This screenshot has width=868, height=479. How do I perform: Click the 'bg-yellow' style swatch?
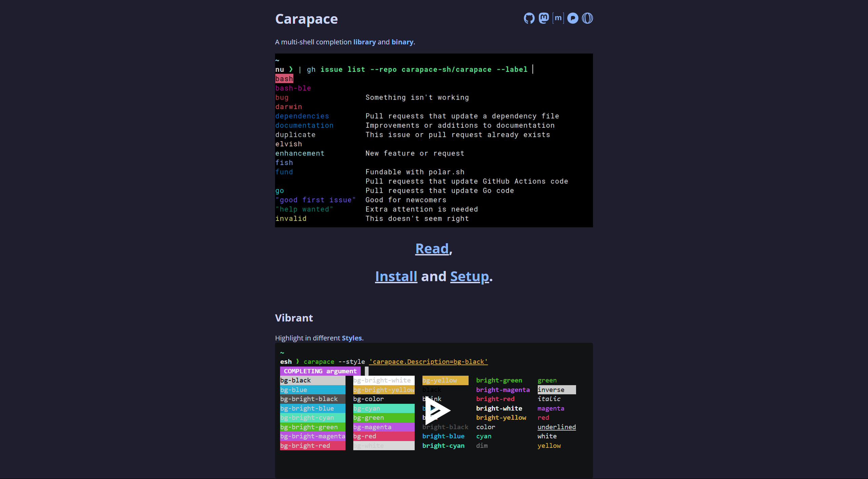point(445,380)
